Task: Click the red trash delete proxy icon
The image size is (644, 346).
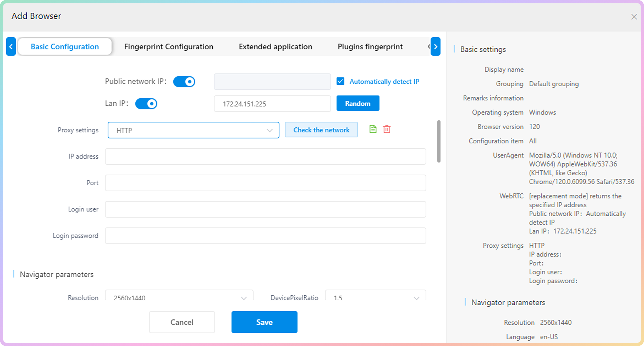Action: coord(386,129)
